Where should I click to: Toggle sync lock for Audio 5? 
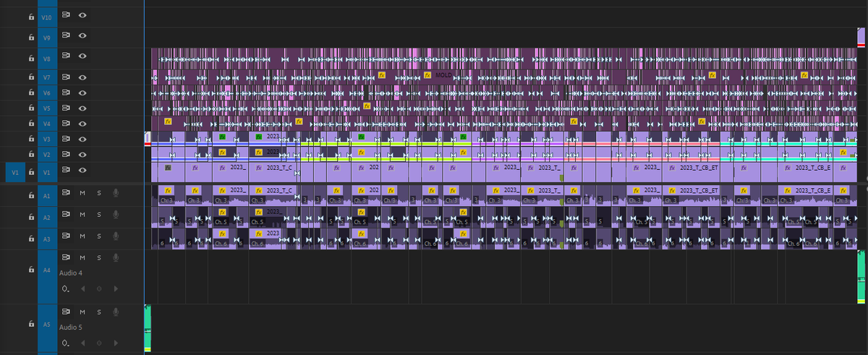point(66,312)
